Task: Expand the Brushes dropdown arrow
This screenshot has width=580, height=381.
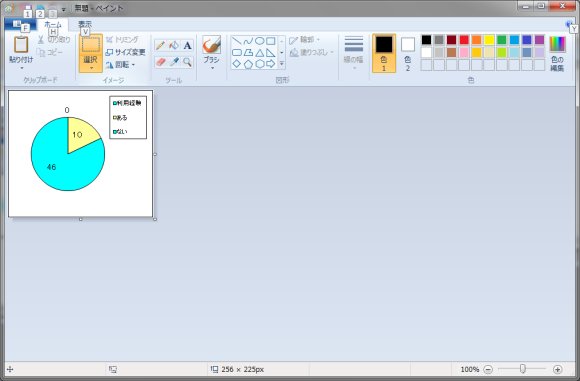Action: [212, 68]
